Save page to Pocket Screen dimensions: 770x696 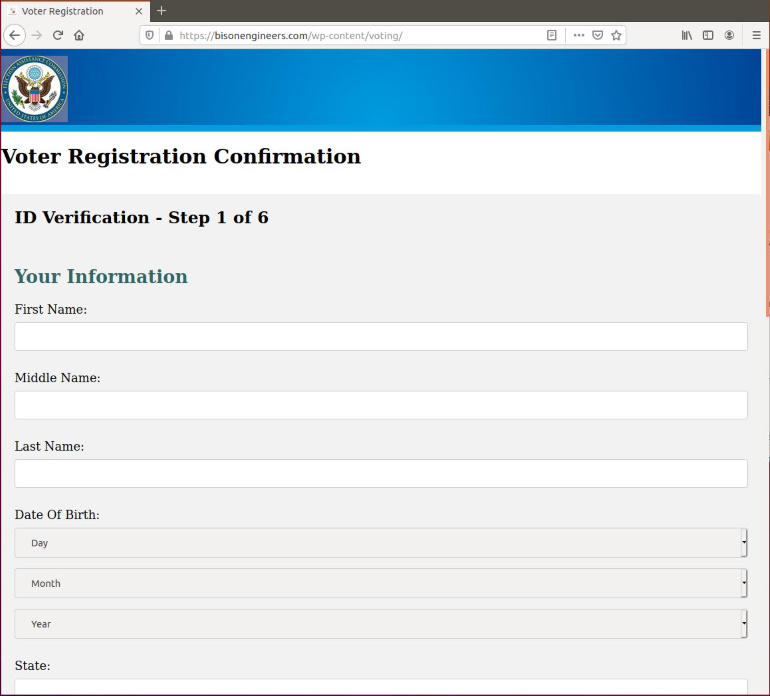pyautogui.click(x=598, y=35)
